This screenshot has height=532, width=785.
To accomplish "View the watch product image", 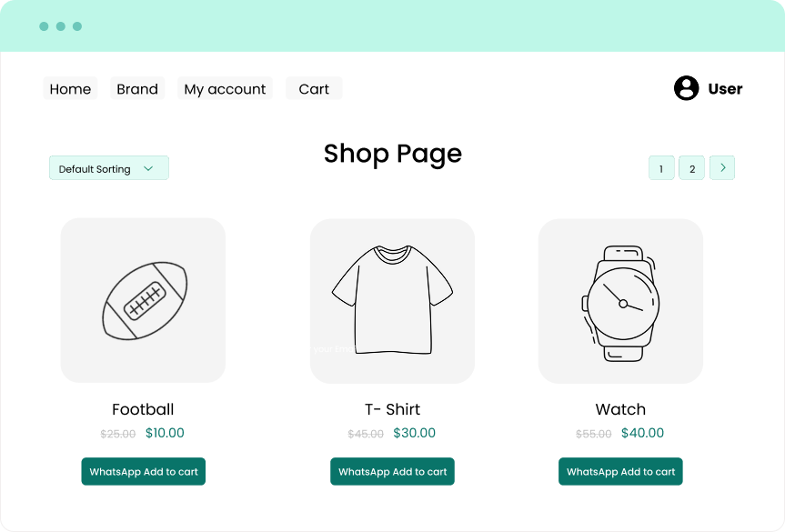I will (620, 300).
